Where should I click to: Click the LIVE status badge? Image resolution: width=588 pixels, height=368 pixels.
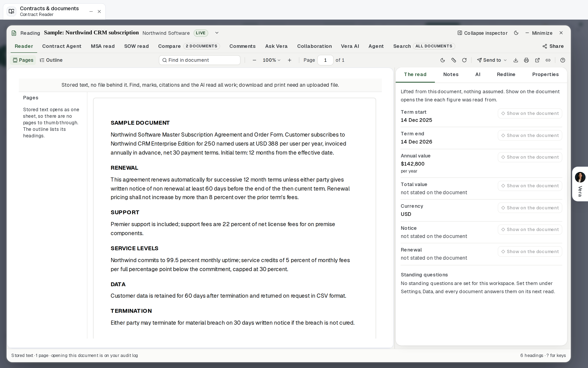click(x=201, y=33)
